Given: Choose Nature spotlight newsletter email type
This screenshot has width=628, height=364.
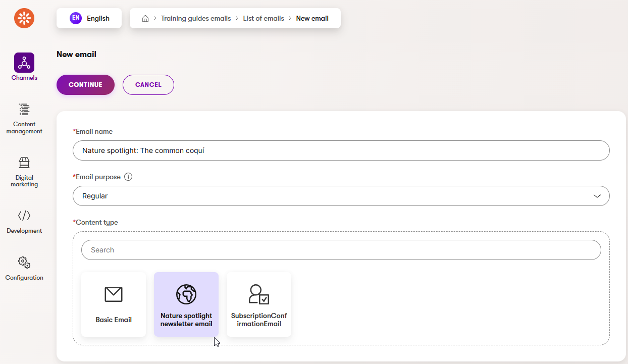Looking at the screenshot, I should (186, 304).
